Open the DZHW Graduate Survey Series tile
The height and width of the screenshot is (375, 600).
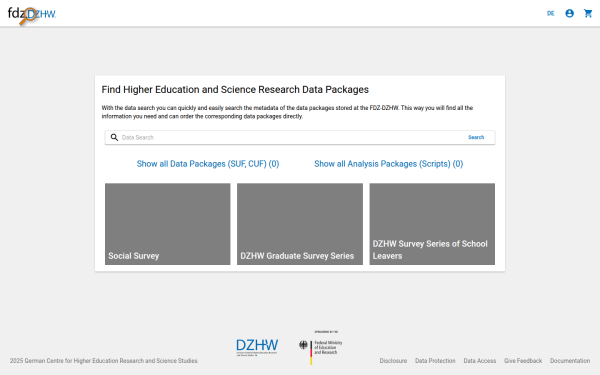300,224
